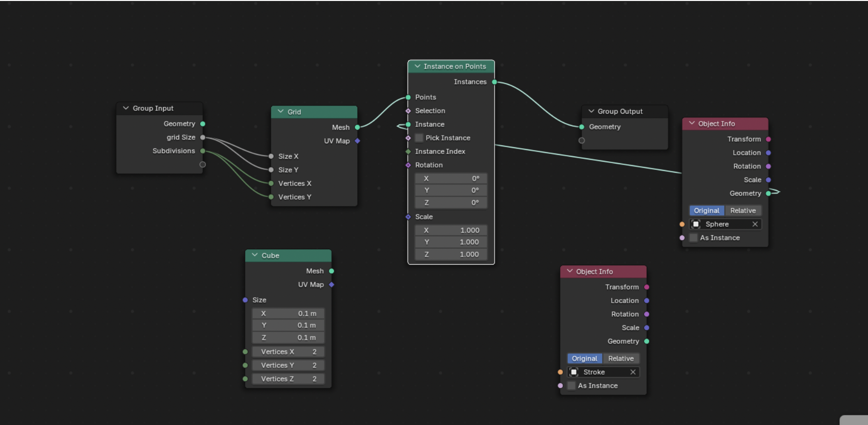Image resolution: width=868 pixels, height=425 pixels.
Task: Select Original on Stroke Object Info node
Action: (x=584, y=359)
